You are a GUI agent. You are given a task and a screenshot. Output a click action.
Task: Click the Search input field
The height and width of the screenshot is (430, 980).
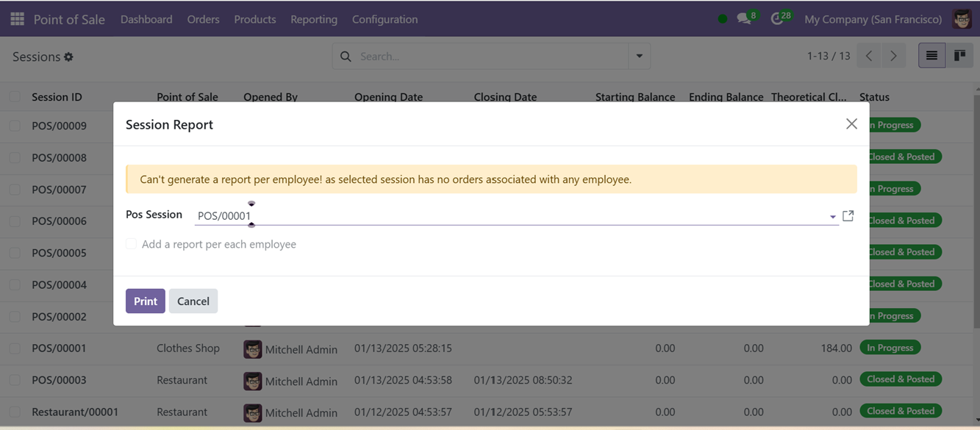[x=492, y=57]
